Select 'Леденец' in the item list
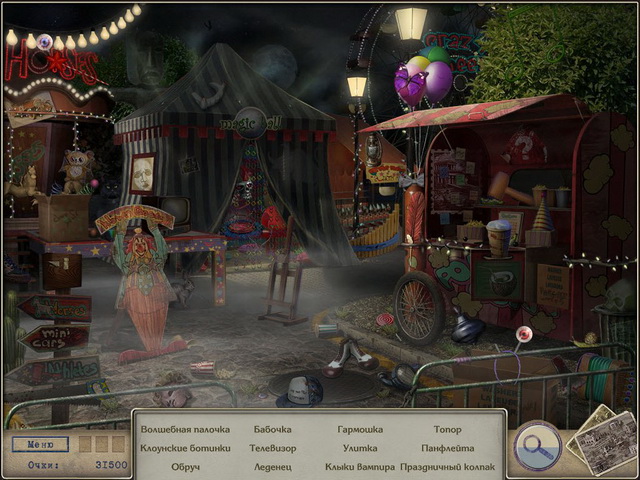 point(273,467)
